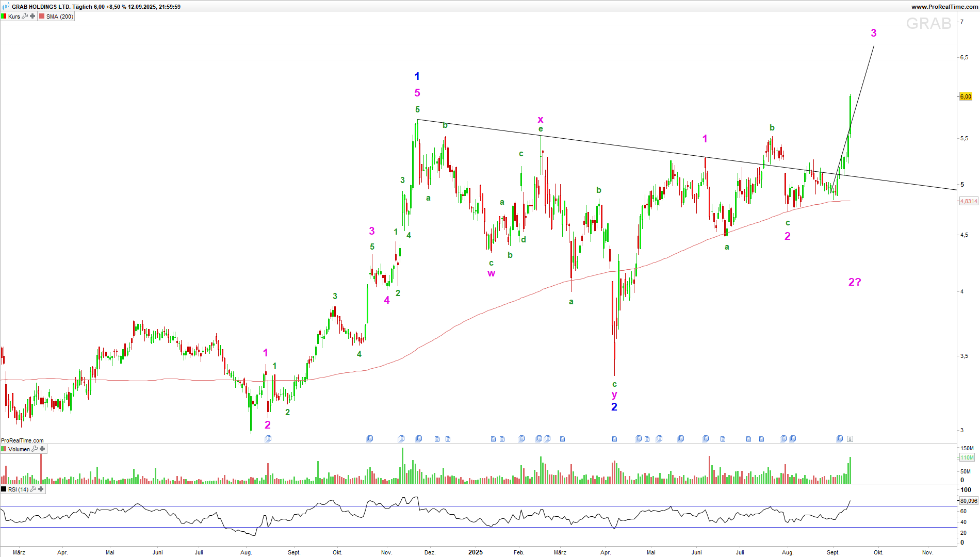Open the first news document icon near August
Viewport: 980px width, 557px height.
268,439
